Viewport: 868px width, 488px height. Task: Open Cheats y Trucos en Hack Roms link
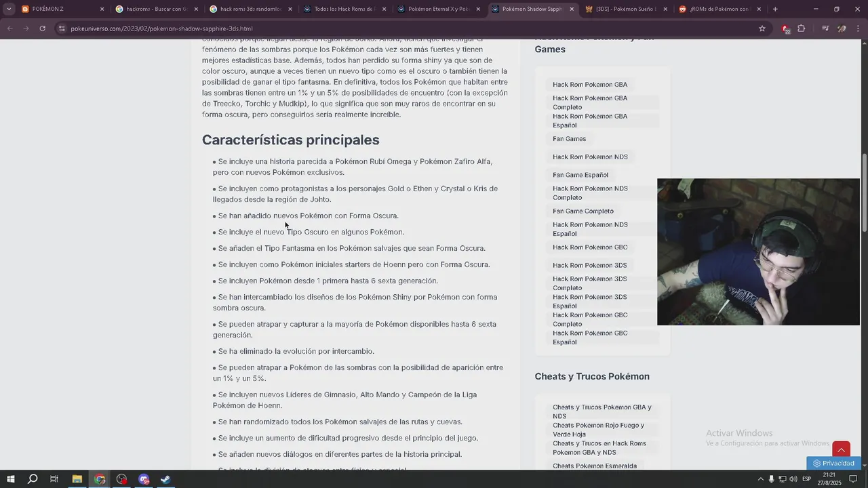(599, 447)
